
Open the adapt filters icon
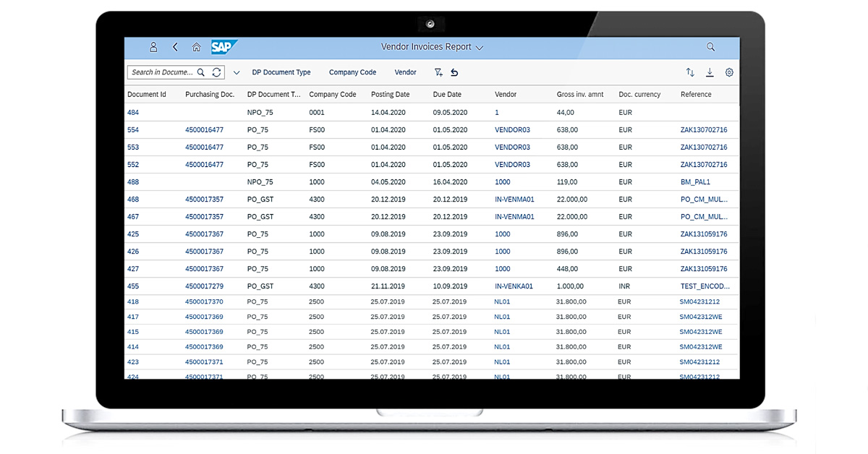tap(438, 72)
